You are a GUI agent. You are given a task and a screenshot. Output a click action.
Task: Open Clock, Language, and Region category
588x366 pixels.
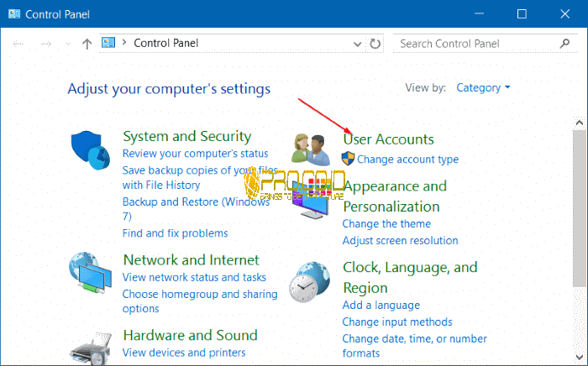(410, 278)
